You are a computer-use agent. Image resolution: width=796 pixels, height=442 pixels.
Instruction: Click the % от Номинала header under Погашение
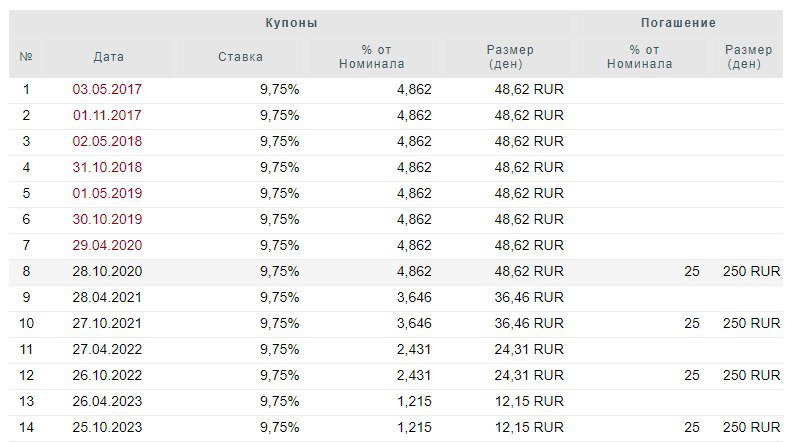click(x=650, y=57)
